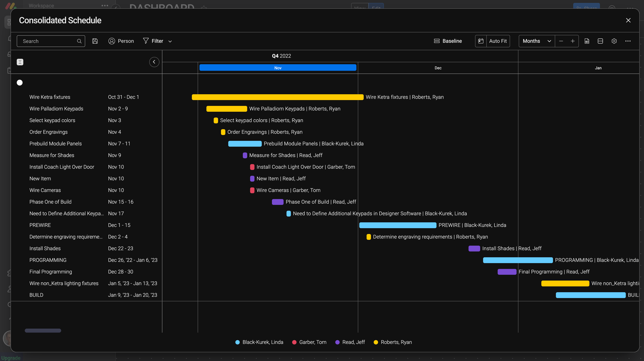Open the more options ellipsis menu

628,41
